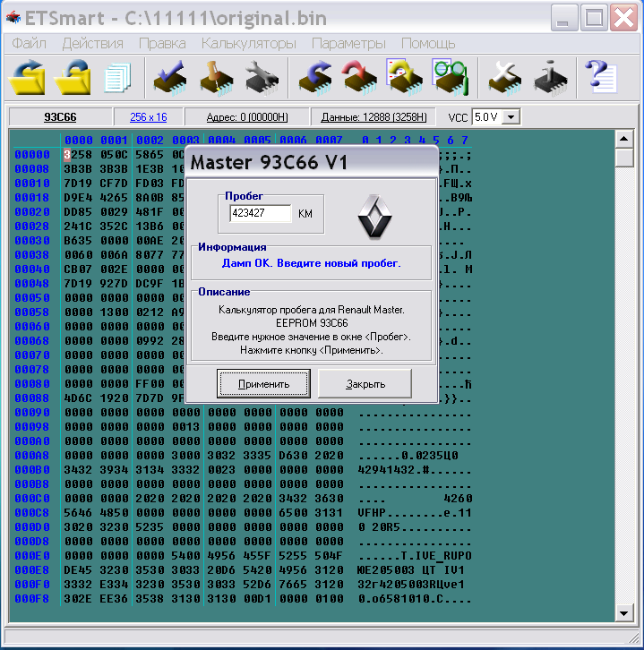This screenshot has height=650, width=644.
Task: Click hex value 302E in row 000F8
Action: pyautogui.click(x=78, y=599)
